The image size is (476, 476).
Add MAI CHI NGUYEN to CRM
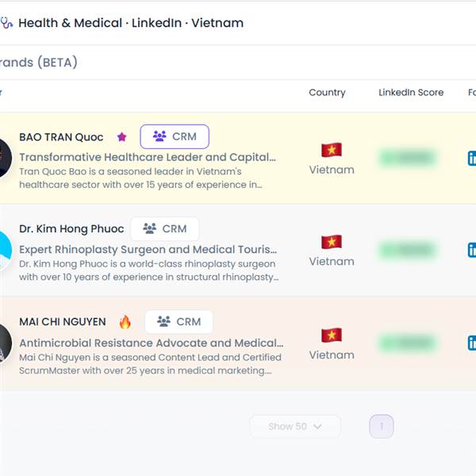coord(178,321)
